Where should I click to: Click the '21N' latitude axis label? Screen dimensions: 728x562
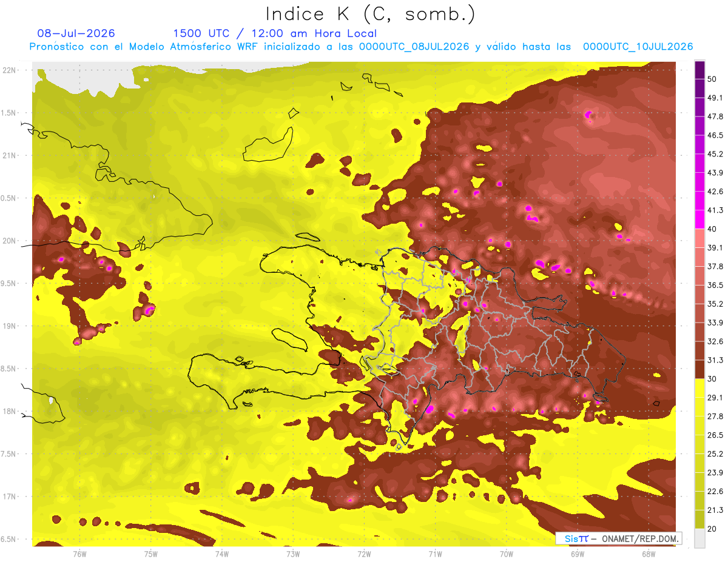click(10, 156)
